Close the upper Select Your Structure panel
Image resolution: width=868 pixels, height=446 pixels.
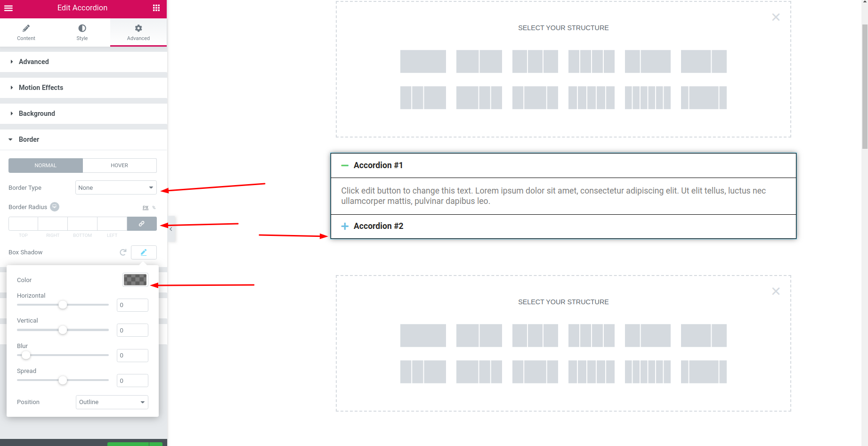click(x=776, y=17)
